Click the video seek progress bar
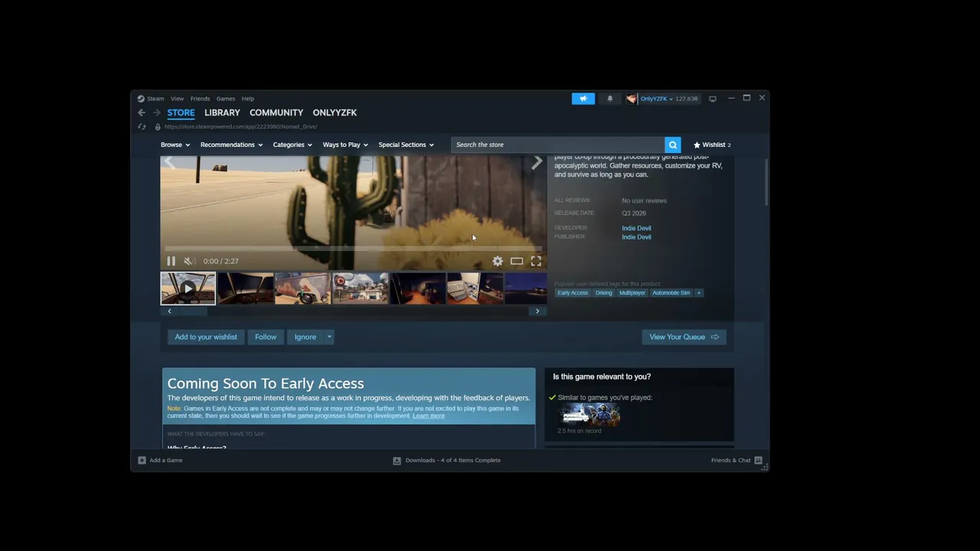This screenshot has height=551, width=980. click(354, 249)
